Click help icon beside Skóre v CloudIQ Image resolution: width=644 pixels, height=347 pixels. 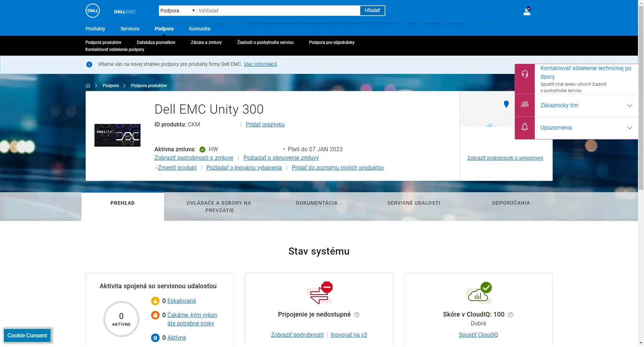coord(511,315)
